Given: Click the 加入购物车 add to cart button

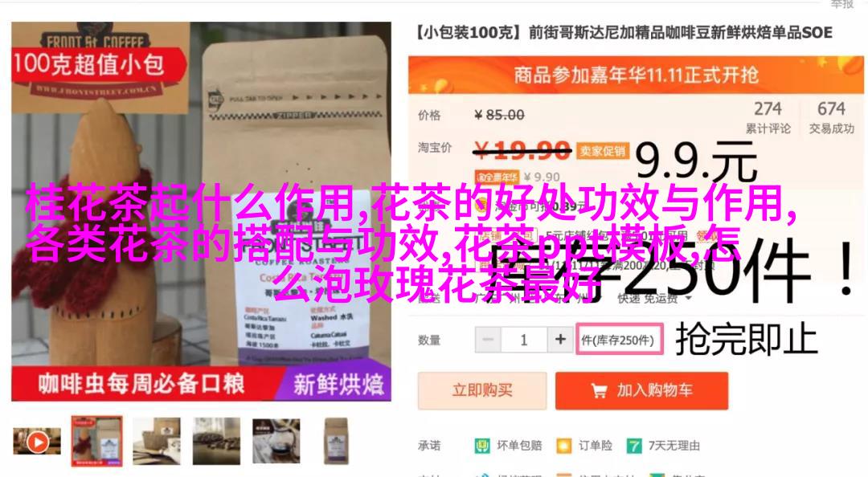Looking at the screenshot, I should [x=641, y=391].
